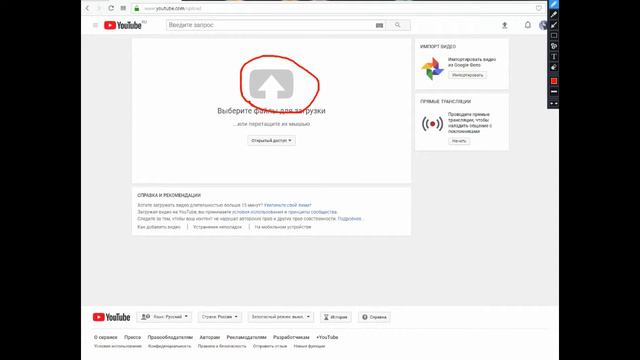Open the 'Правообладателям' footer link
Screen dimensions: 640x360
tap(170, 338)
